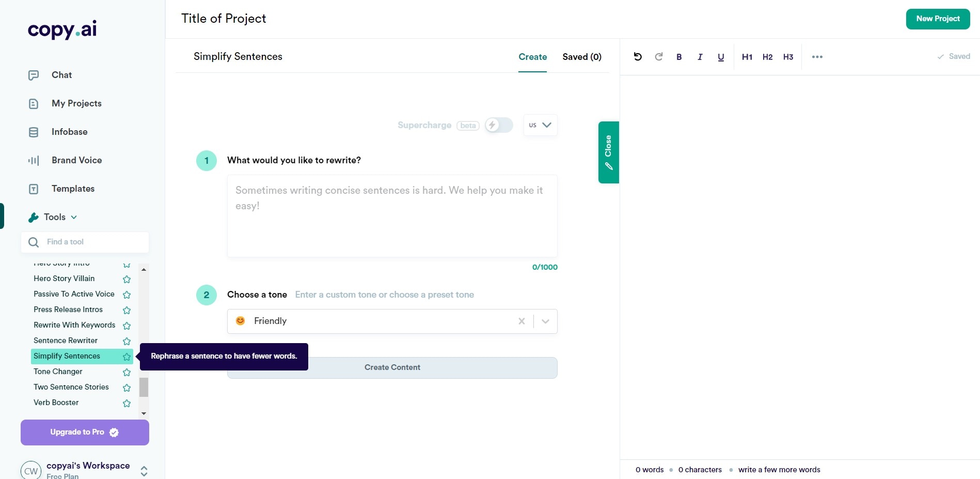This screenshot has height=479, width=980.
Task: Click the undo arrow icon
Action: pos(638,57)
